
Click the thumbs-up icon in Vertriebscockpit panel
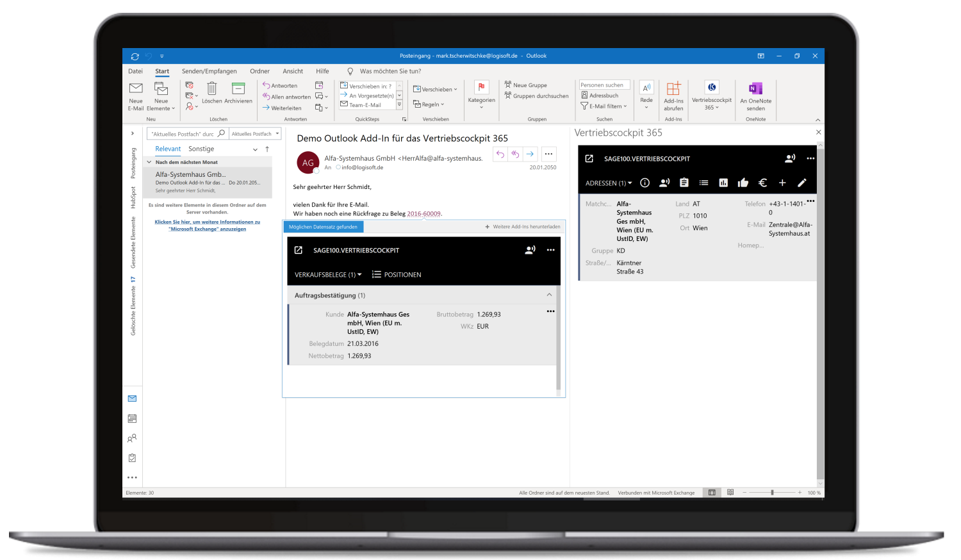(x=743, y=183)
